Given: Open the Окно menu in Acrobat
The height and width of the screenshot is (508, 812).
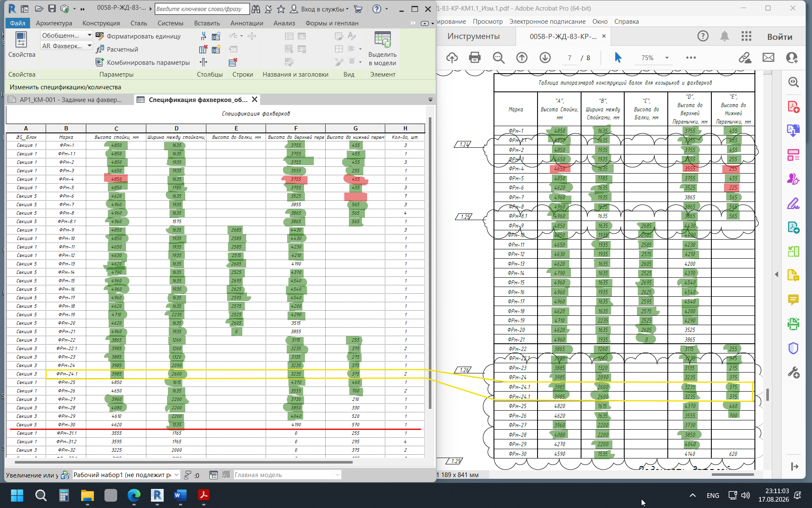Looking at the screenshot, I should [x=600, y=22].
